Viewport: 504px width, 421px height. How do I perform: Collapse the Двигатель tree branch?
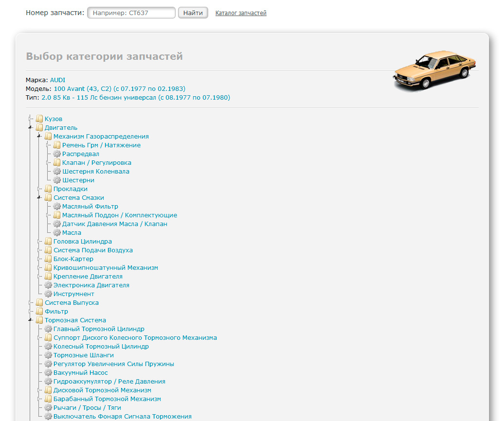[x=30, y=128]
